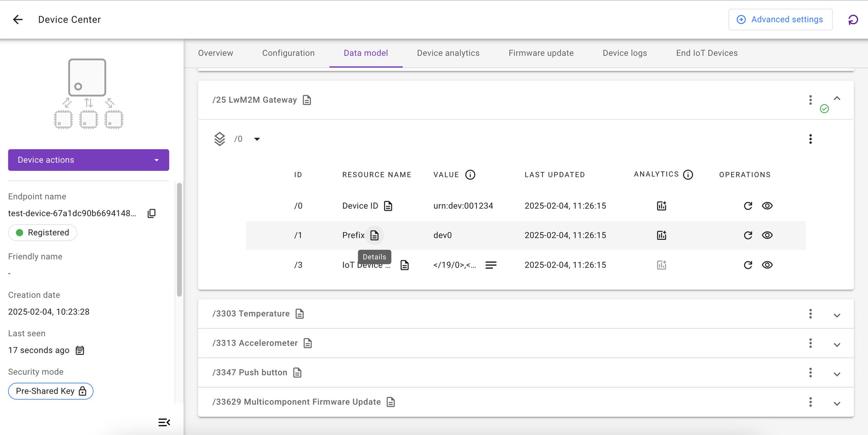Open the End IoT Devices tab

click(x=707, y=53)
